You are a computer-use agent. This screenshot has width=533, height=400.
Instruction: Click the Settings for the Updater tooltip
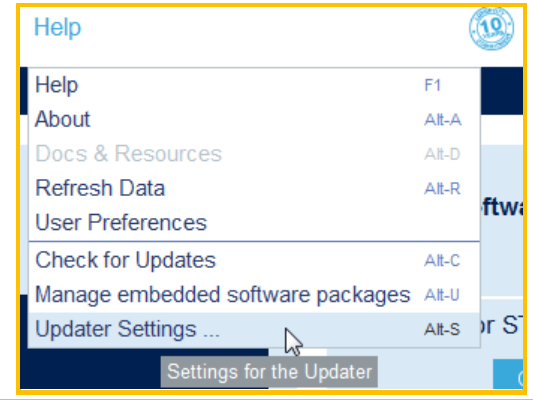click(x=269, y=371)
